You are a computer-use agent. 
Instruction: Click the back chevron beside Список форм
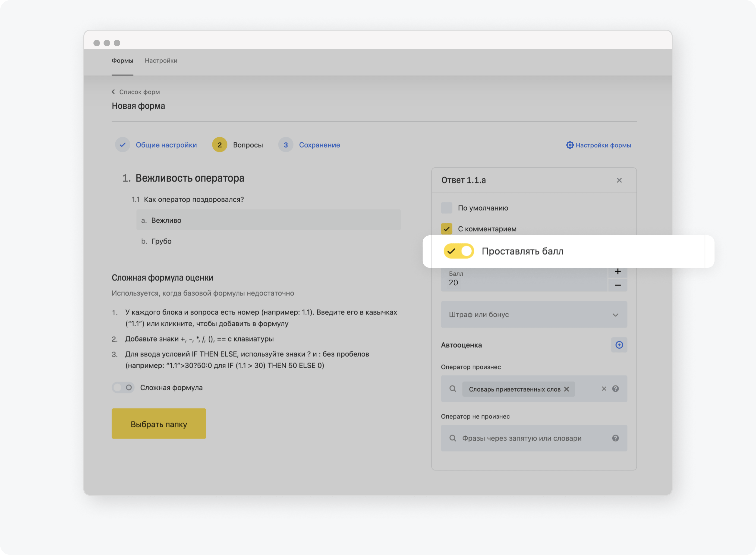[113, 92]
